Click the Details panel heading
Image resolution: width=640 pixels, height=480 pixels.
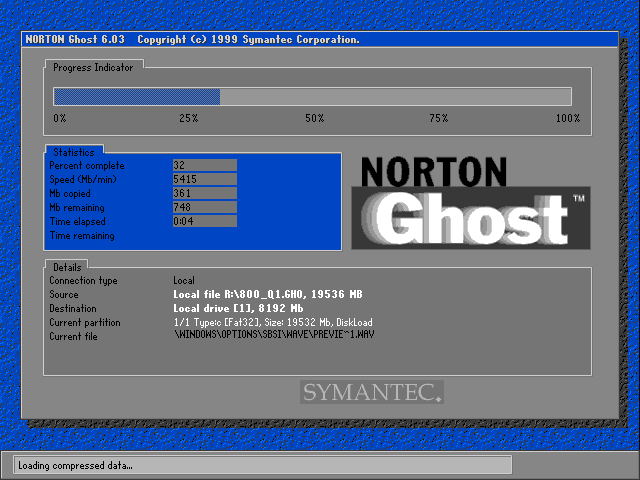[x=68, y=267]
